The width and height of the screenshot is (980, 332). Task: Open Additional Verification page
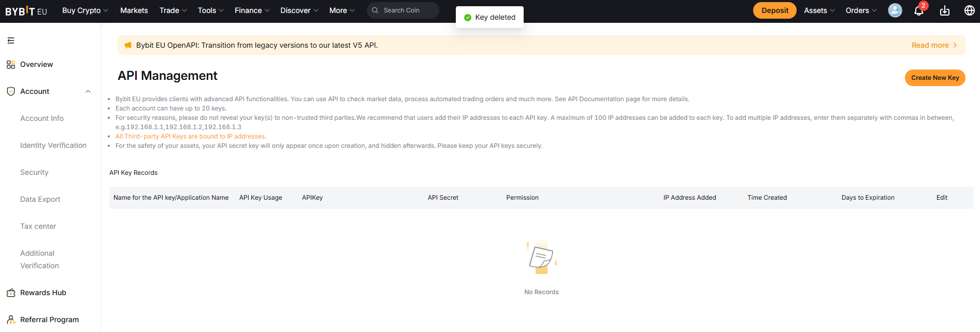[39, 259]
